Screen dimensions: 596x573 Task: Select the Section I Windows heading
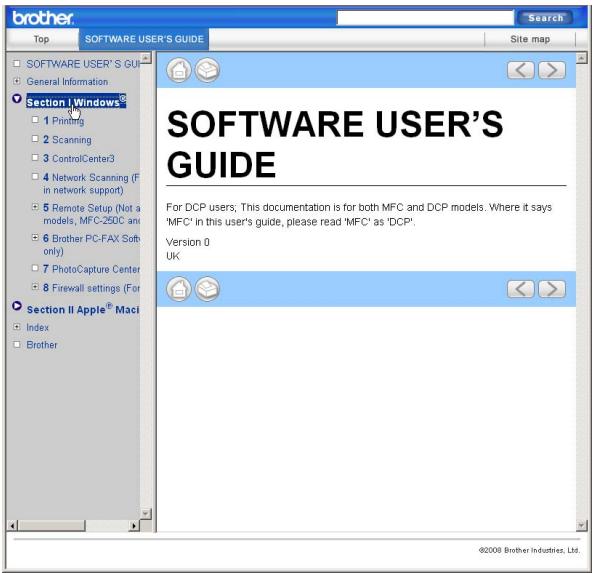76,102
